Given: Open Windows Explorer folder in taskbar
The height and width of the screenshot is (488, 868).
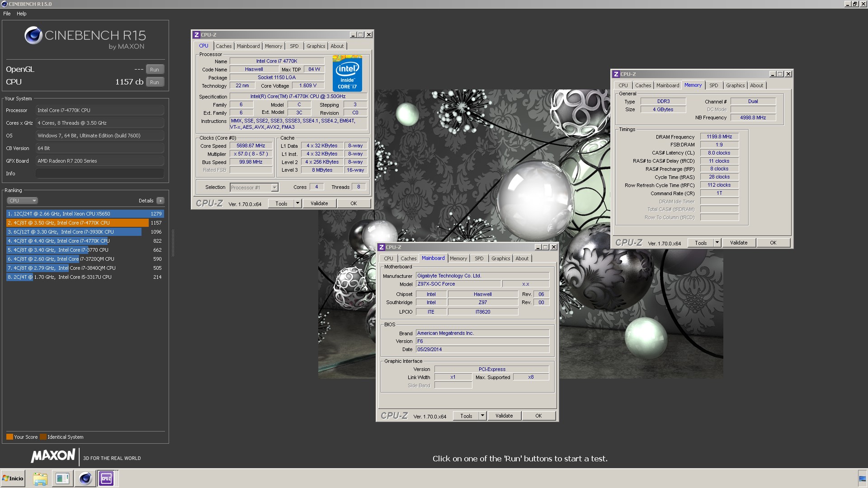Looking at the screenshot, I should pos(40,479).
